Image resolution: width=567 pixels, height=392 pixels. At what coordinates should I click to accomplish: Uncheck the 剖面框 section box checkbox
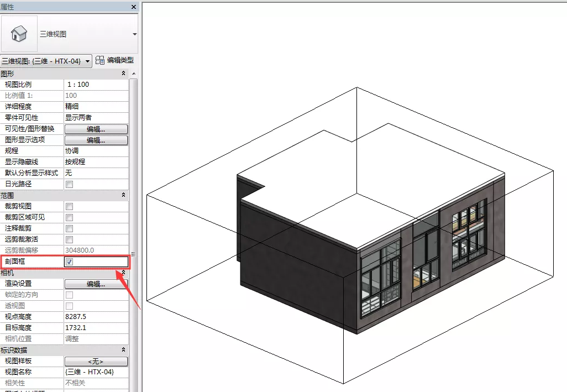(x=70, y=262)
